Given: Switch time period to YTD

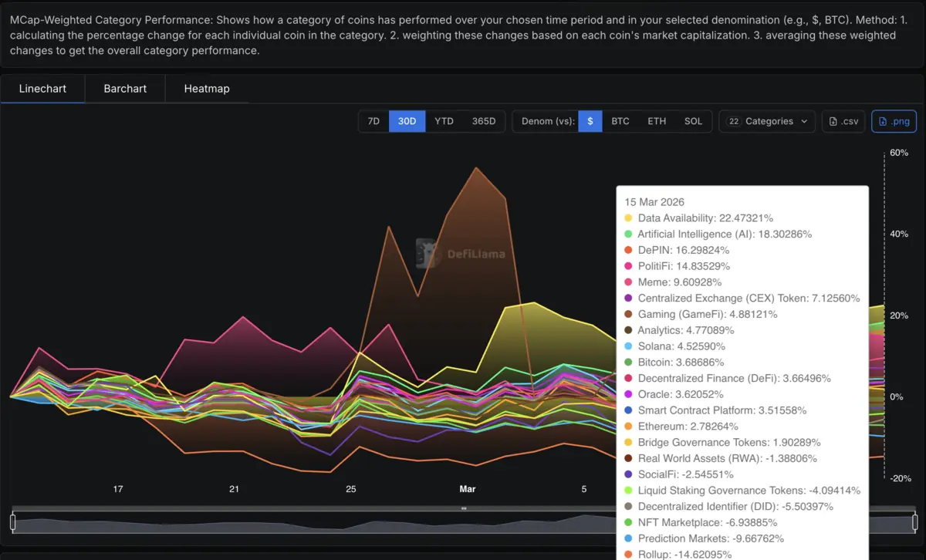Looking at the screenshot, I should [444, 121].
